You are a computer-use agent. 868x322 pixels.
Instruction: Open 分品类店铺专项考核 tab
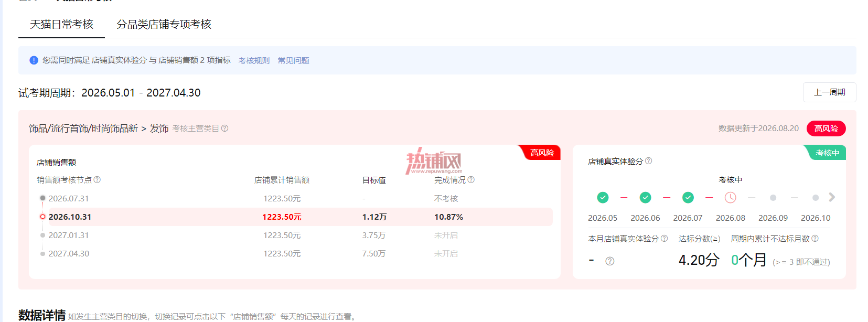[164, 24]
